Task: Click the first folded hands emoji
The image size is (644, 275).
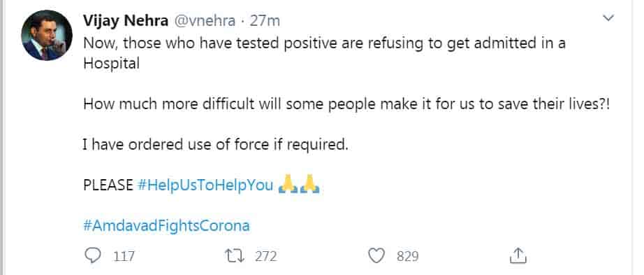Action: [x=288, y=183]
